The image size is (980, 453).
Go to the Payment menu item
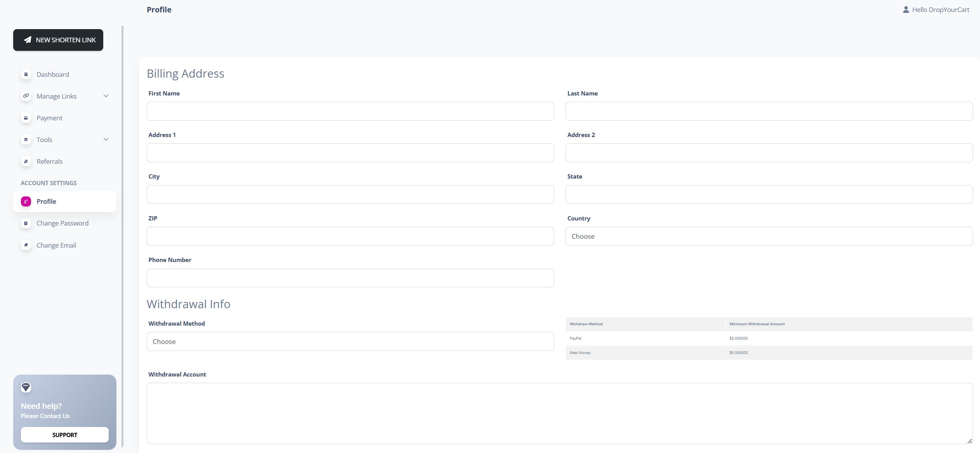pyautogui.click(x=49, y=118)
